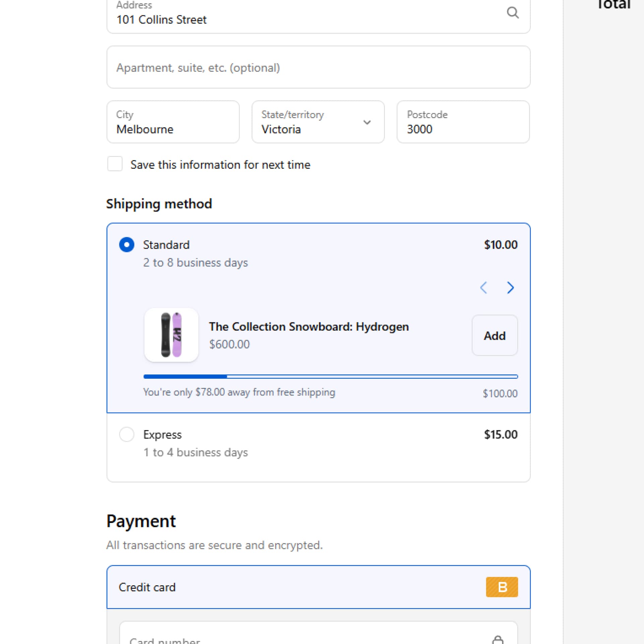Viewport: 644px width, 644px height.
Task: Click the Shipping method section heading
Action: [x=159, y=204]
